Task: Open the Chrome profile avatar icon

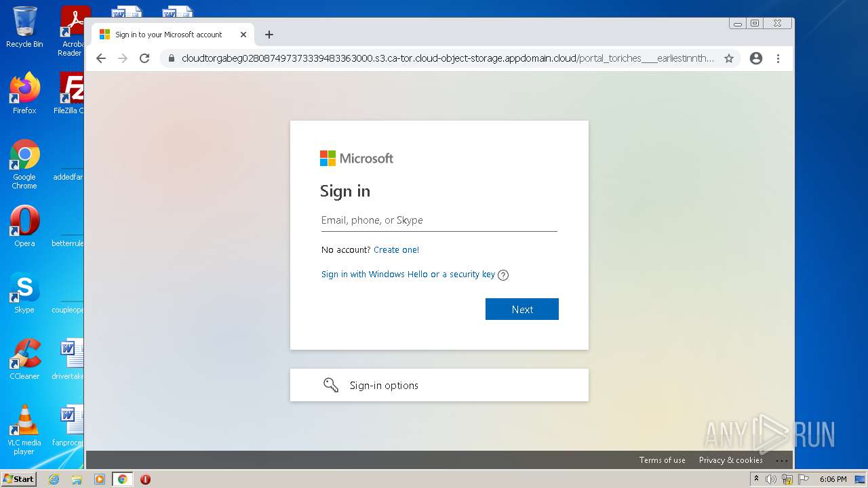Action: (756, 58)
